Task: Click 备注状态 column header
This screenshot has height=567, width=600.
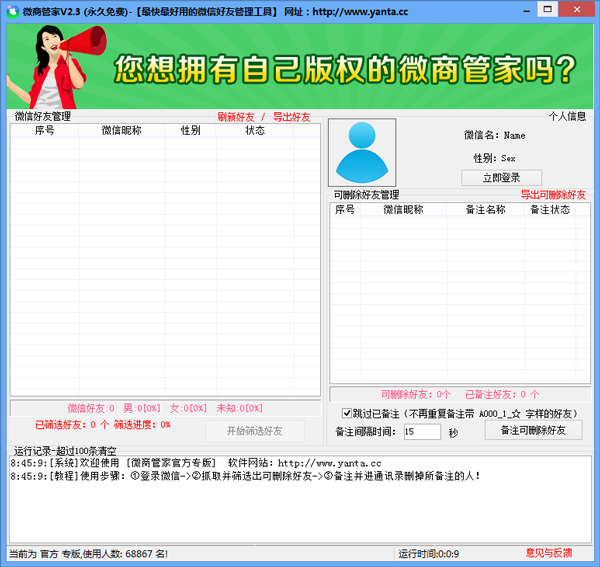Action: (550, 210)
